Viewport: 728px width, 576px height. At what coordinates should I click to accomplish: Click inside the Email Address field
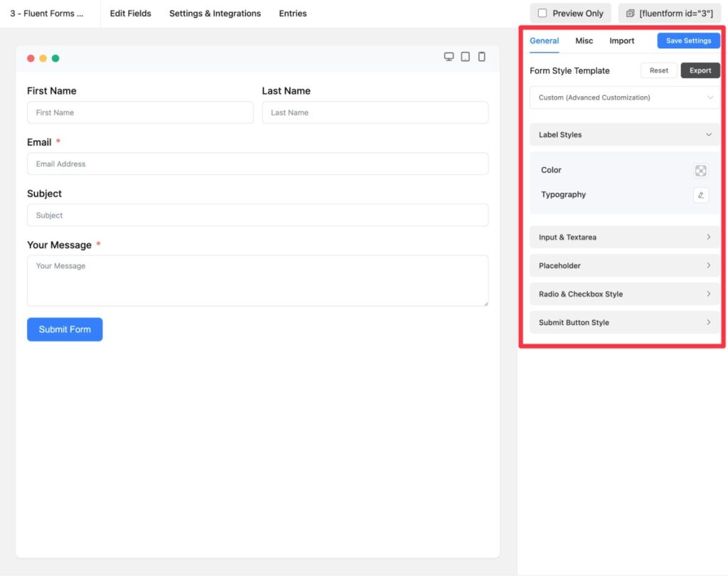point(257,164)
